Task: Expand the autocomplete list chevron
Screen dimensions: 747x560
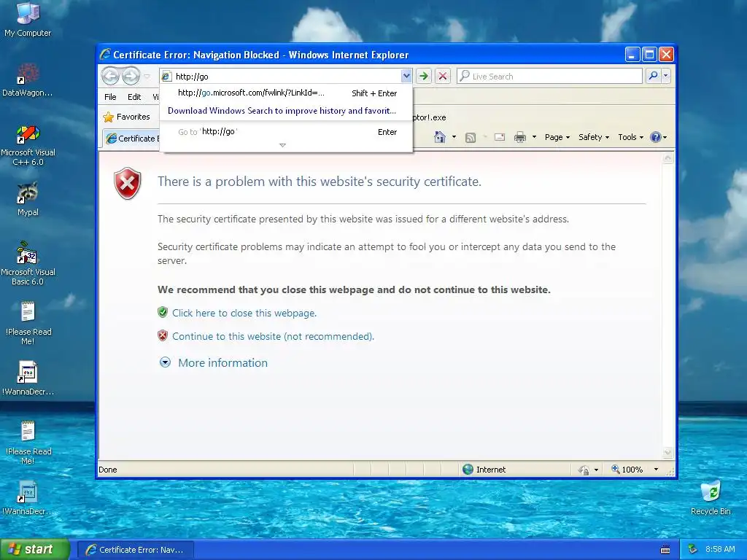Action: tap(282, 145)
